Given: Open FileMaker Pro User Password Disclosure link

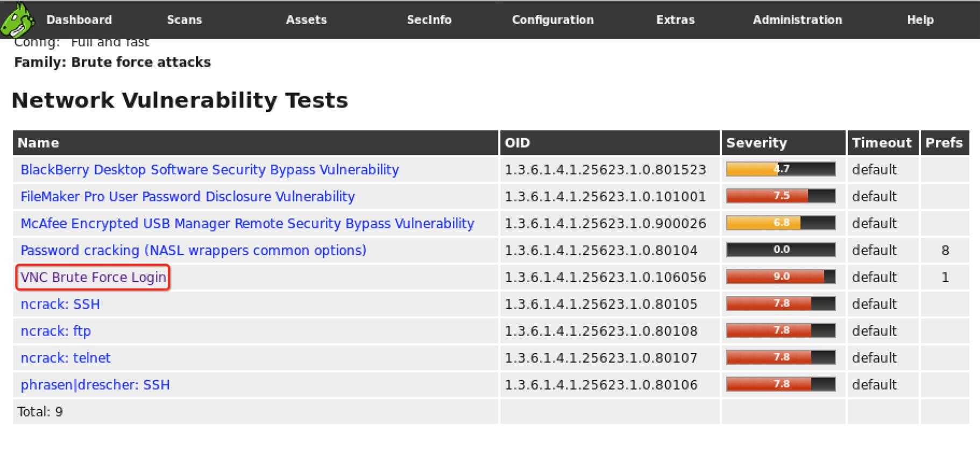Looking at the screenshot, I should (188, 196).
